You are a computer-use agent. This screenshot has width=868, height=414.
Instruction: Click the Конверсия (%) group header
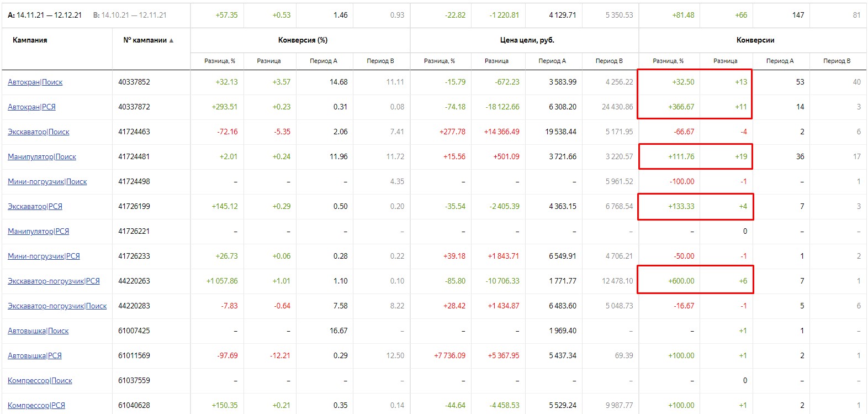pyautogui.click(x=303, y=40)
